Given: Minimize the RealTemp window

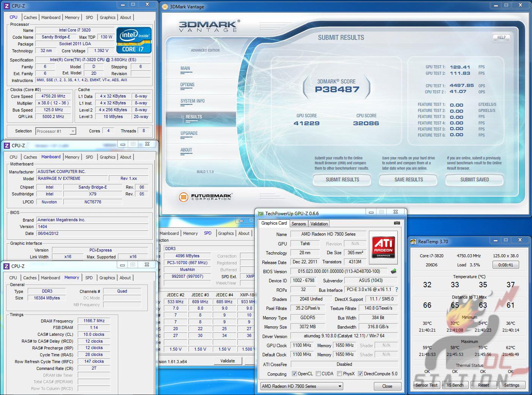Looking at the screenshot, I should pyautogui.click(x=495, y=240).
